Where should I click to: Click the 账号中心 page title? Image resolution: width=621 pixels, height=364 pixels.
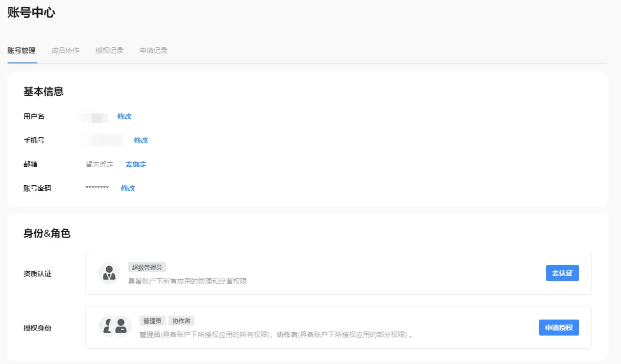31,13
